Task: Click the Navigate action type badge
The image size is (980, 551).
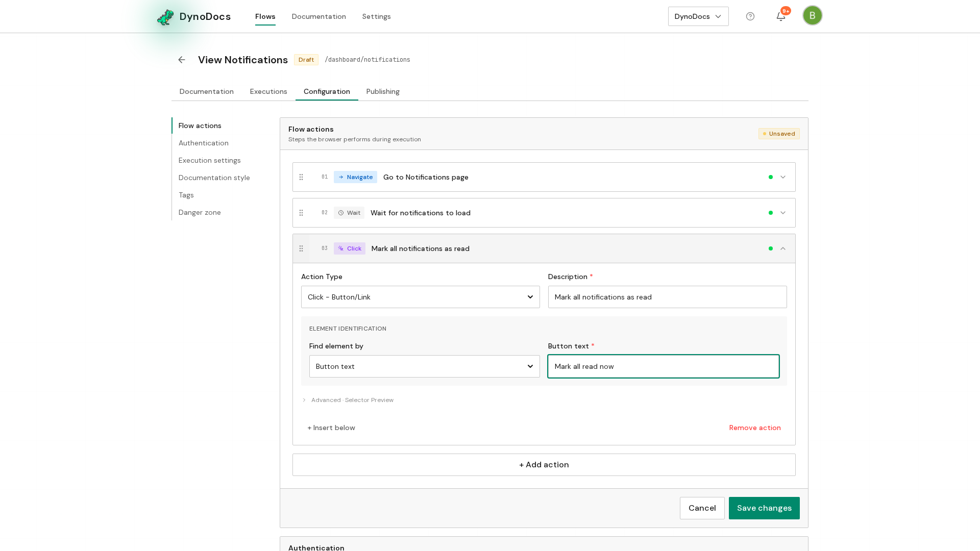Action: 355,177
